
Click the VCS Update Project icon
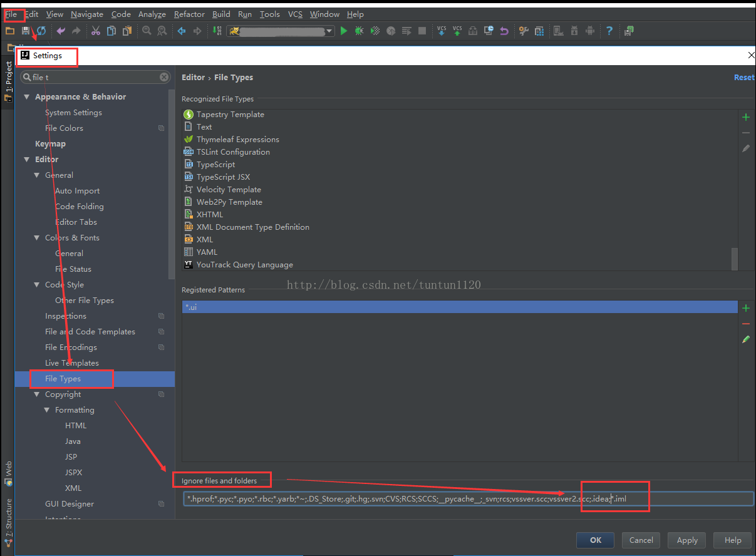pyautogui.click(x=442, y=30)
